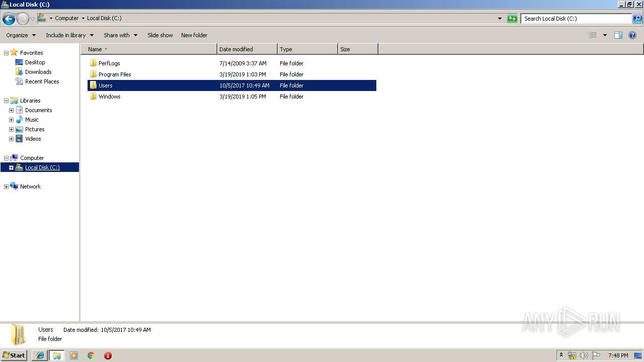
Task: Select the Music library
Action: (x=32, y=120)
